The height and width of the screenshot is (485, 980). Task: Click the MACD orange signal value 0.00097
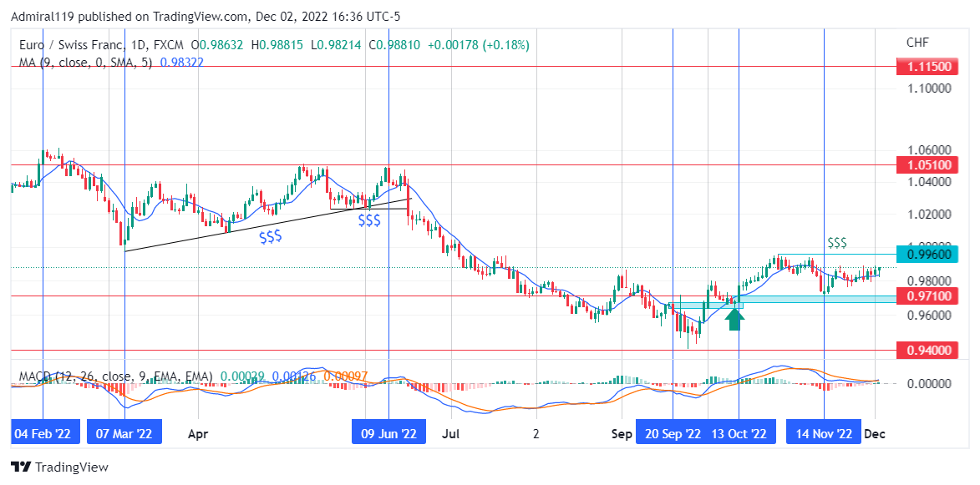tap(345, 376)
